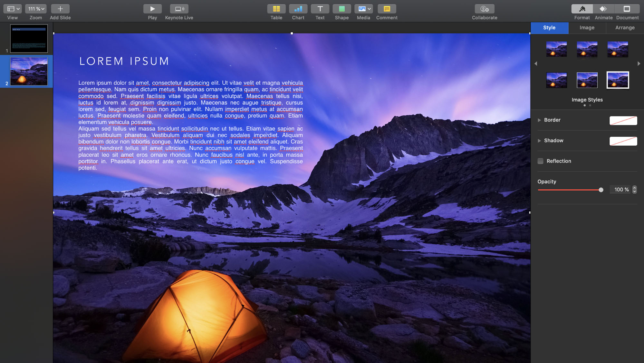
Task: Open the View options dropdown
Action: point(13,9)
